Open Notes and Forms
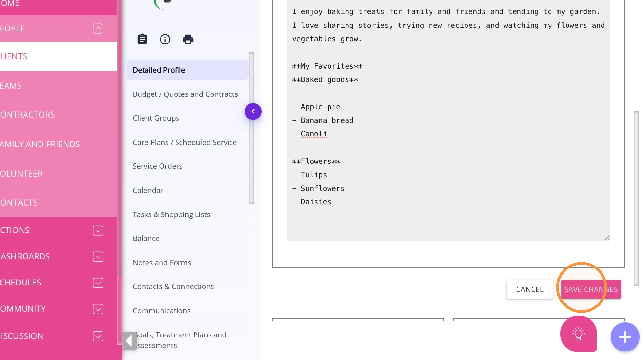 pos(162,263)
